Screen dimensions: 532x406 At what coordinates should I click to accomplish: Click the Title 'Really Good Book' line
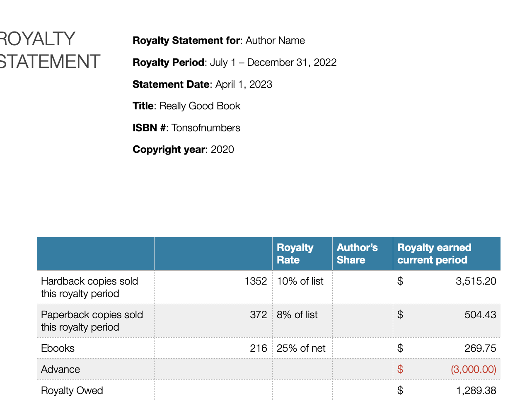pos(186,106)
